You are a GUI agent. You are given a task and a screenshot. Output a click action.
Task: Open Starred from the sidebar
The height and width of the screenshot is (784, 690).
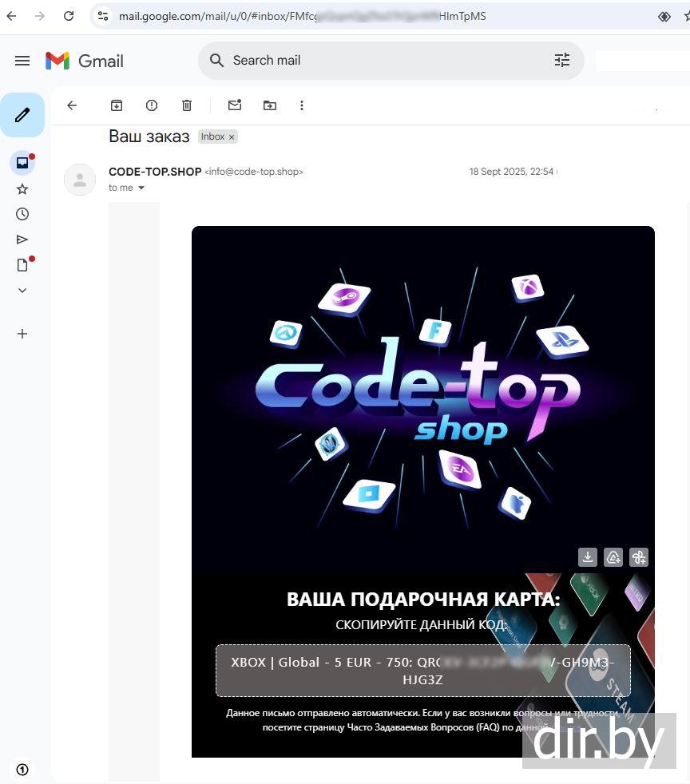coord(22,189)
